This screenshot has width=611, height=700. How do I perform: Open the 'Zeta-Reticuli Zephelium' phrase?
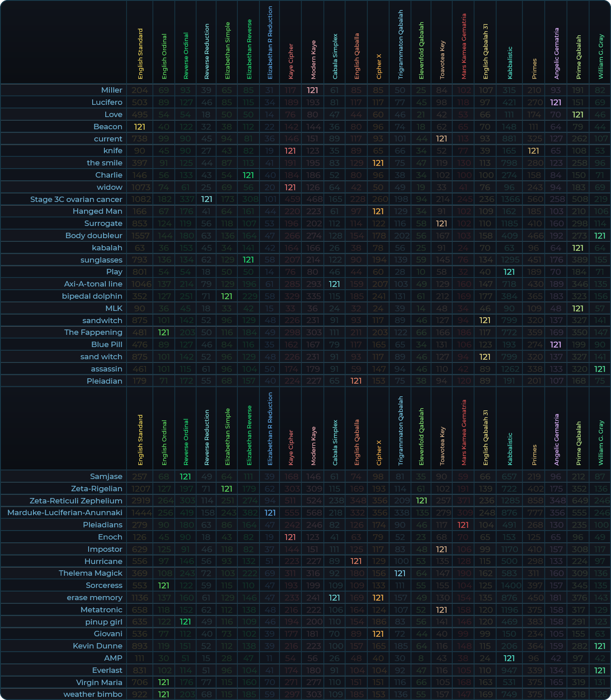[75, 501]
